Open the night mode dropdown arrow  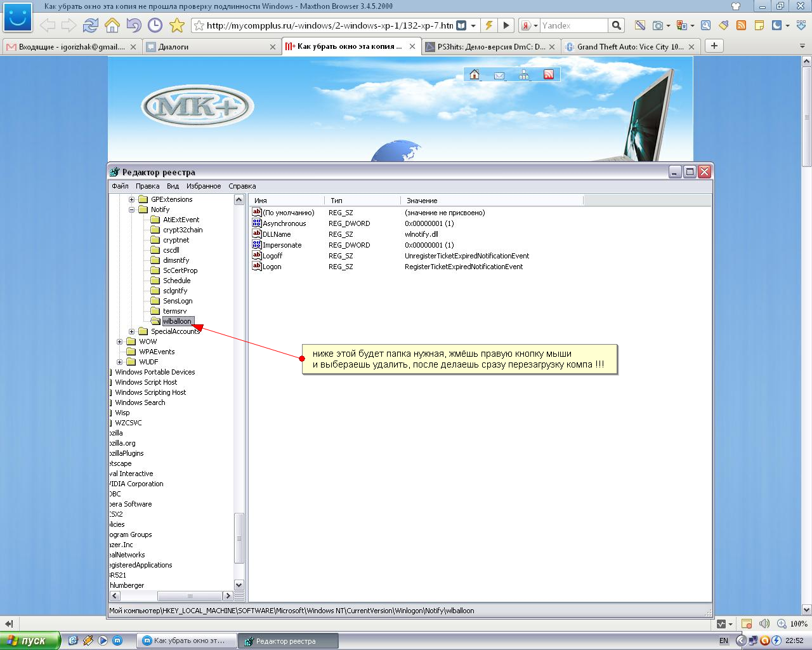787,26
